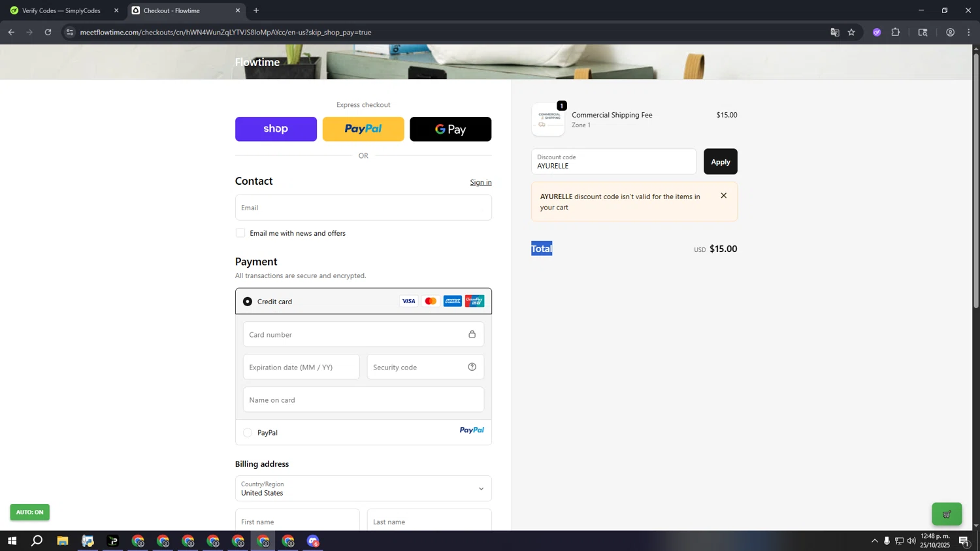This screenshot has width=980, height=551.
Task: Click the American Express card logo
Action: point(452,301)
